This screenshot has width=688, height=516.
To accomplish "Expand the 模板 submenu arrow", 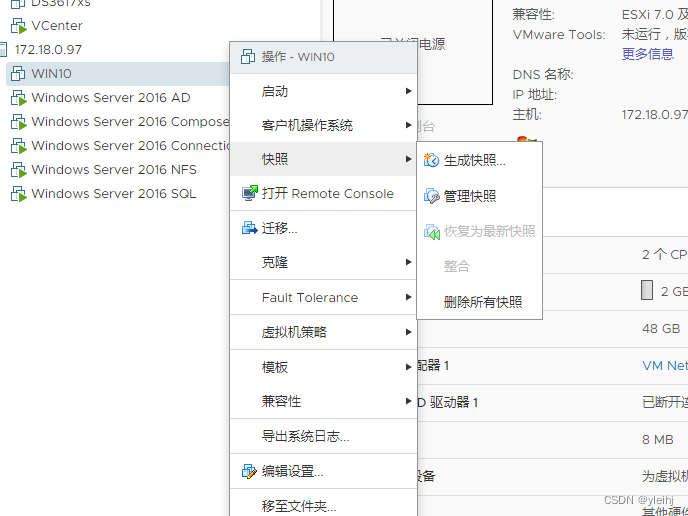I will (408, 367).
